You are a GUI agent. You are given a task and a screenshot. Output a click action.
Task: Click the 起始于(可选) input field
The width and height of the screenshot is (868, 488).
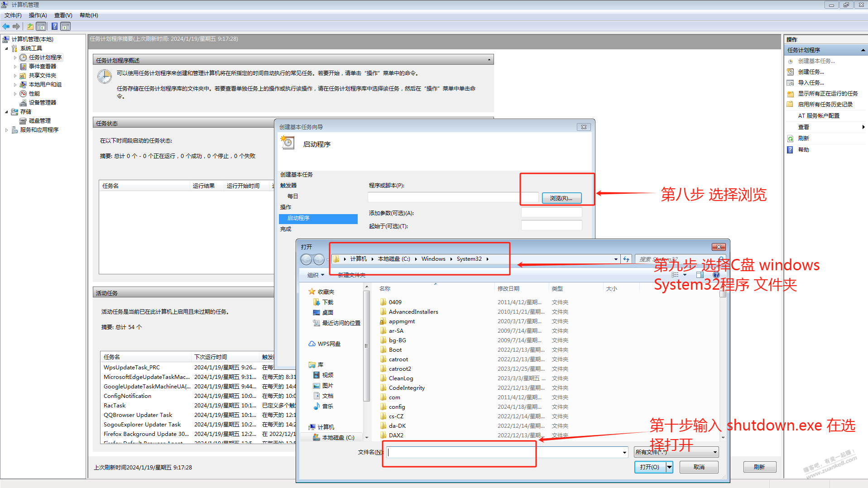(x=551, y=225)
